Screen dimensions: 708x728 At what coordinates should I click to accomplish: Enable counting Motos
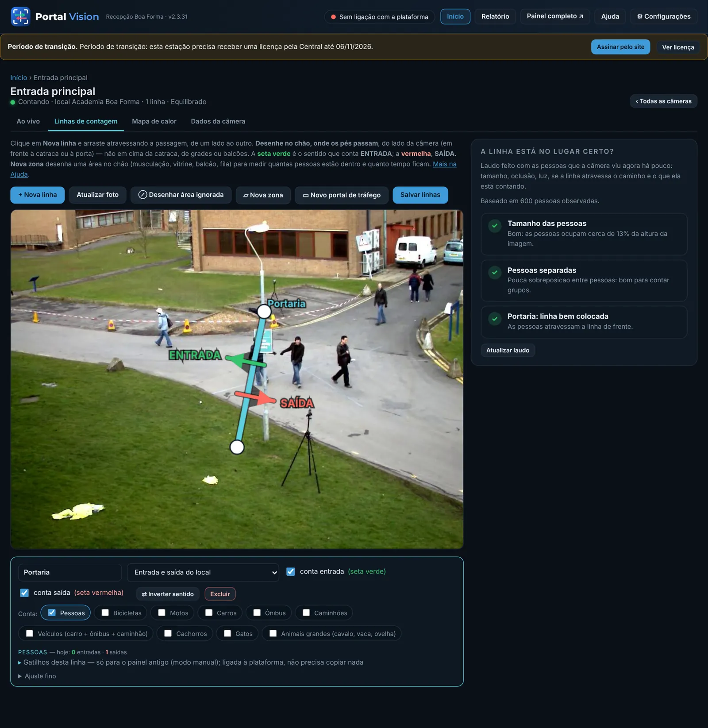162,612
